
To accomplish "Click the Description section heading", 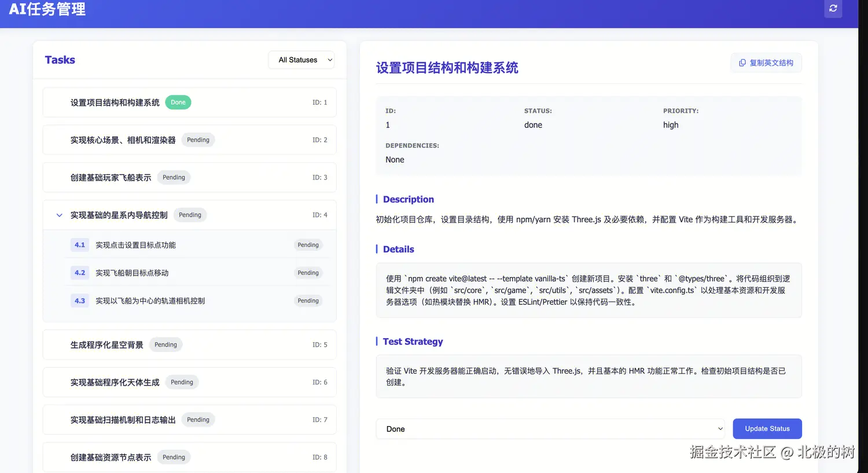I will click(x=409, y=199).
